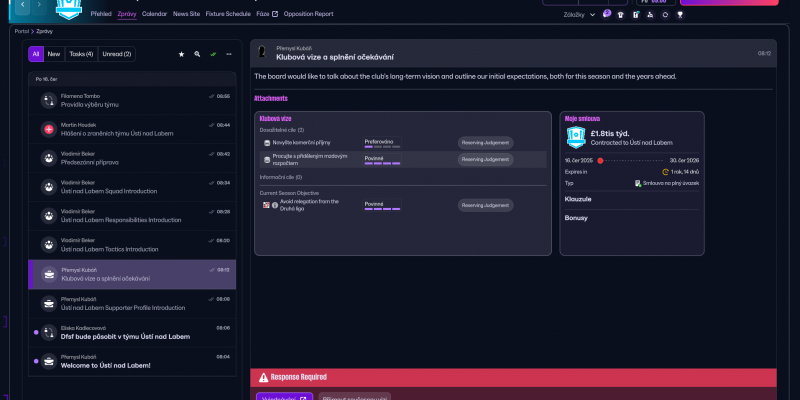
Task: Toggle the Tasks (4) filter
Action: 80,53
